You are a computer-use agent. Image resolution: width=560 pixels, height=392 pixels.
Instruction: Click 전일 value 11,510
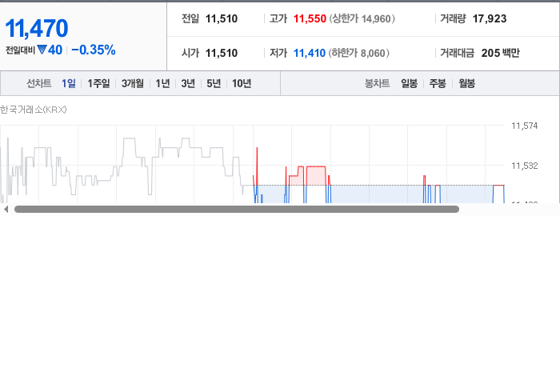pyautogui.click(x=222, y=18)
